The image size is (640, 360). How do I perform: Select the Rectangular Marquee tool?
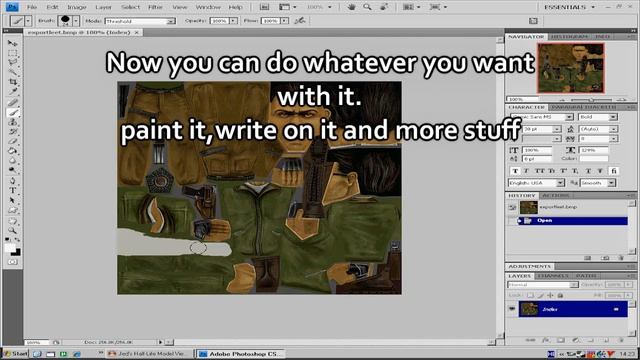tap(13, 53)
